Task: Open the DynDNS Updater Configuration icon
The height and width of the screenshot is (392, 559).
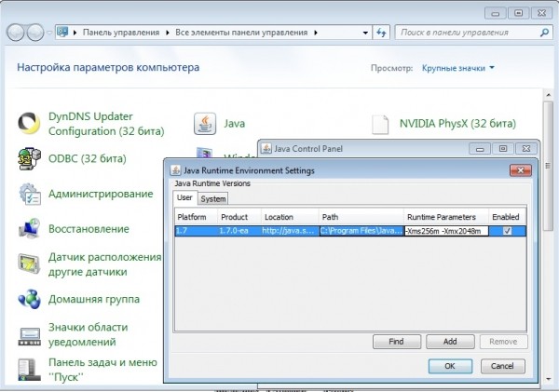Action: (29, 123)
